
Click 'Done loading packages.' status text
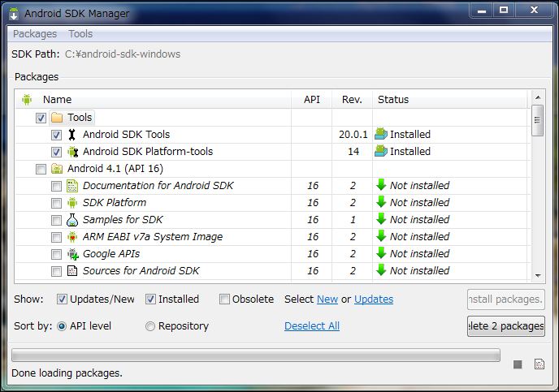tap(67, 373)
